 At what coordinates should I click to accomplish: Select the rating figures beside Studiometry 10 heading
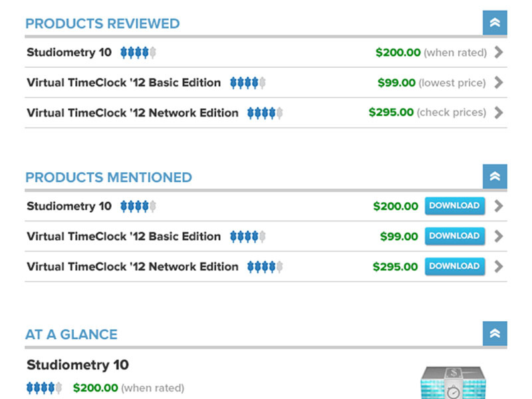pyautogui.click(x=138, y=206)
